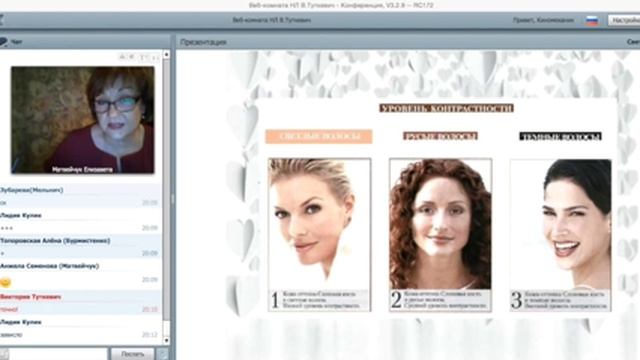Click the УРОВЕНЬ КОНТРАСТНОСТИ slide title
The width and height of the screenshot is (640, 360).
click(x=446, y=108)
